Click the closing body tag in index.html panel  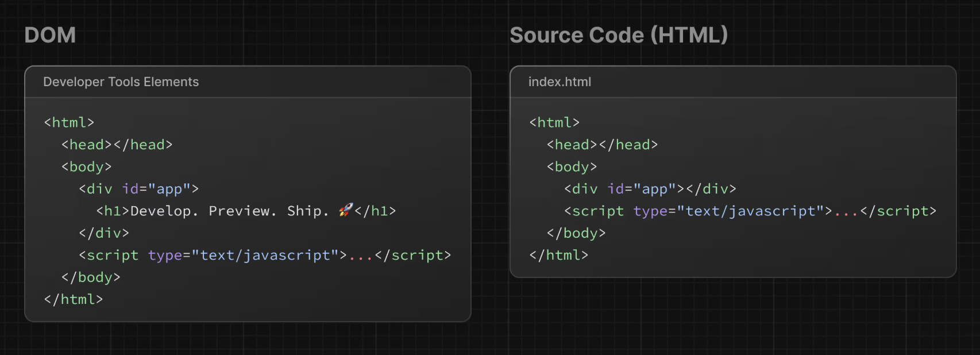point(576,233)
